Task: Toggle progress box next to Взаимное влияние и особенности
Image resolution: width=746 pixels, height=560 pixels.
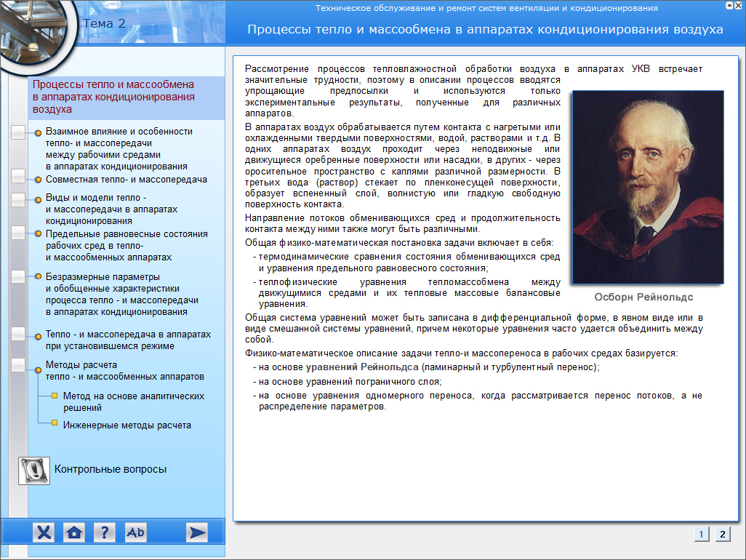Action: (x=18, y=132)
